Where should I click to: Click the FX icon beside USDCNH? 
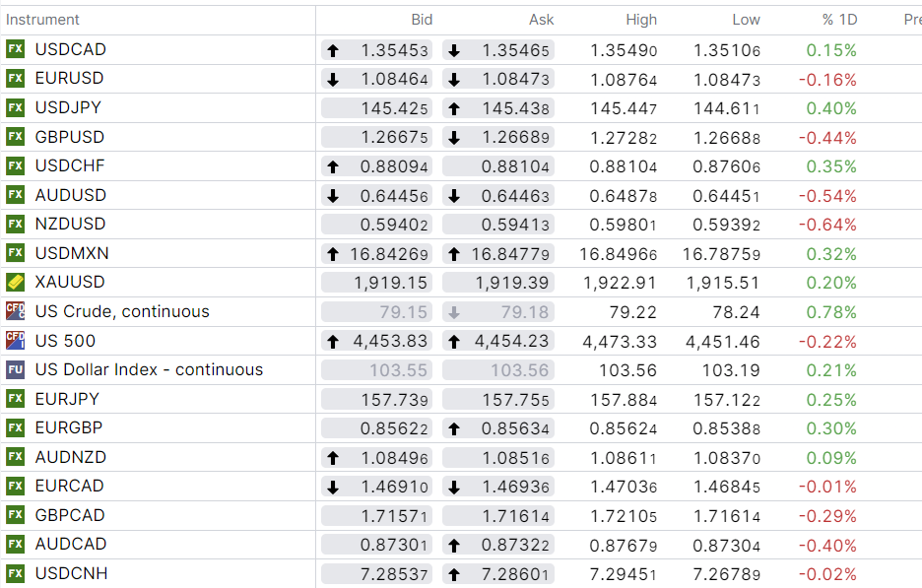click(15, 573)
